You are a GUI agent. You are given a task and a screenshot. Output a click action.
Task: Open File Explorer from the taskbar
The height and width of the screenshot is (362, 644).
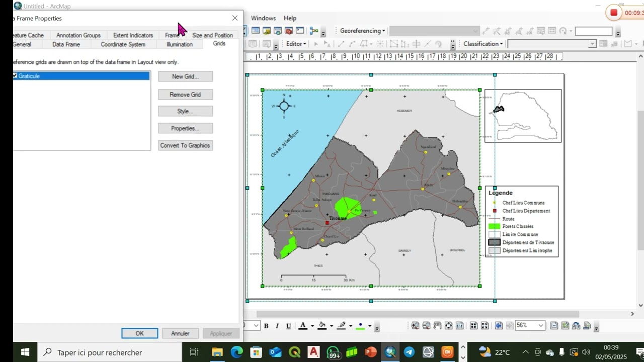[x=217, y=352]
